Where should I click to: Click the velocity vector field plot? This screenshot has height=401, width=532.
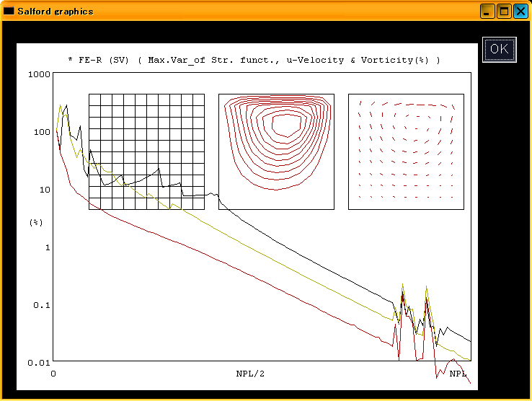point(406,151)
